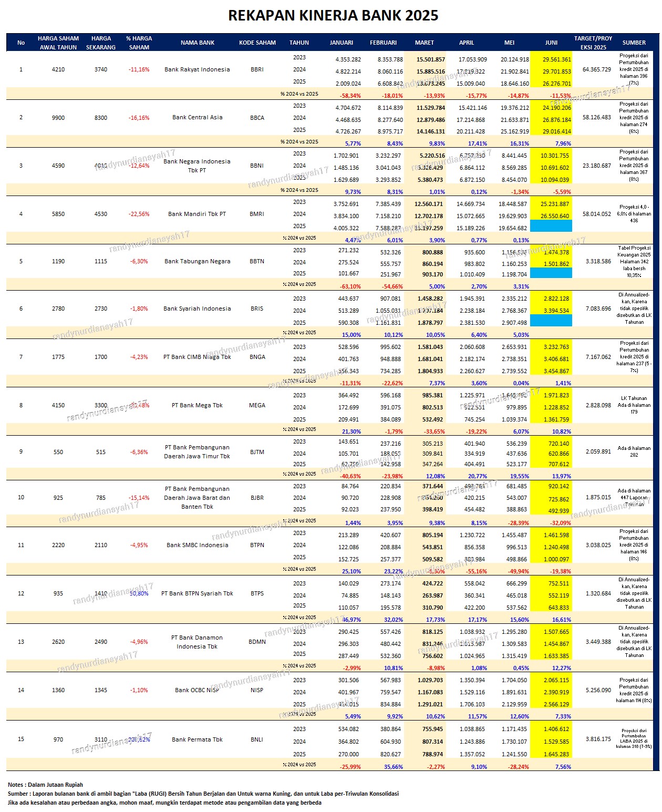Select the BMRI target value "58.014.052"

597,214
